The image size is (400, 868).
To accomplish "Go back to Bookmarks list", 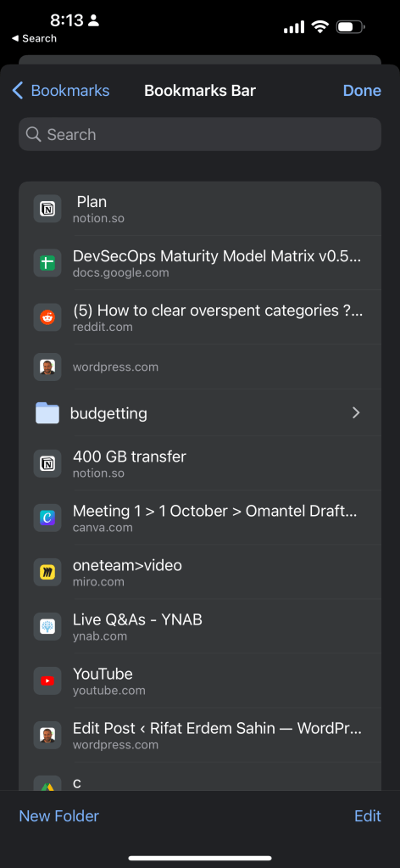I will point(61,90).
